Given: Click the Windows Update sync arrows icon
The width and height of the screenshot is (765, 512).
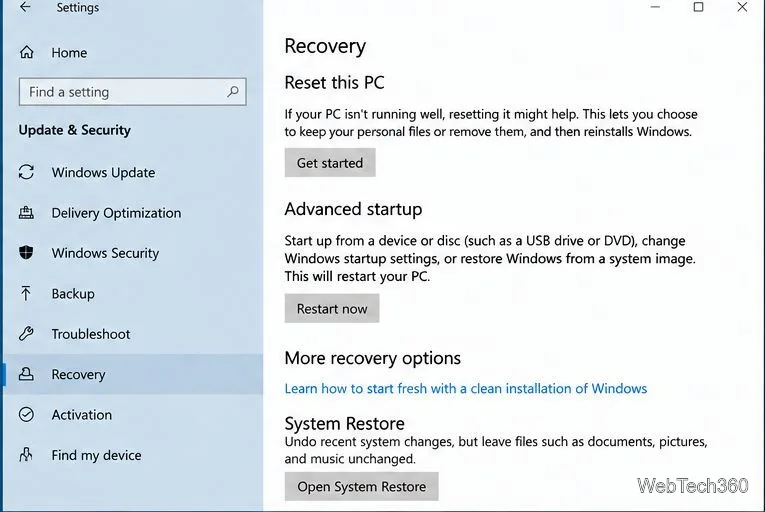Looking at the screenshot, I should tap(26, 172).
